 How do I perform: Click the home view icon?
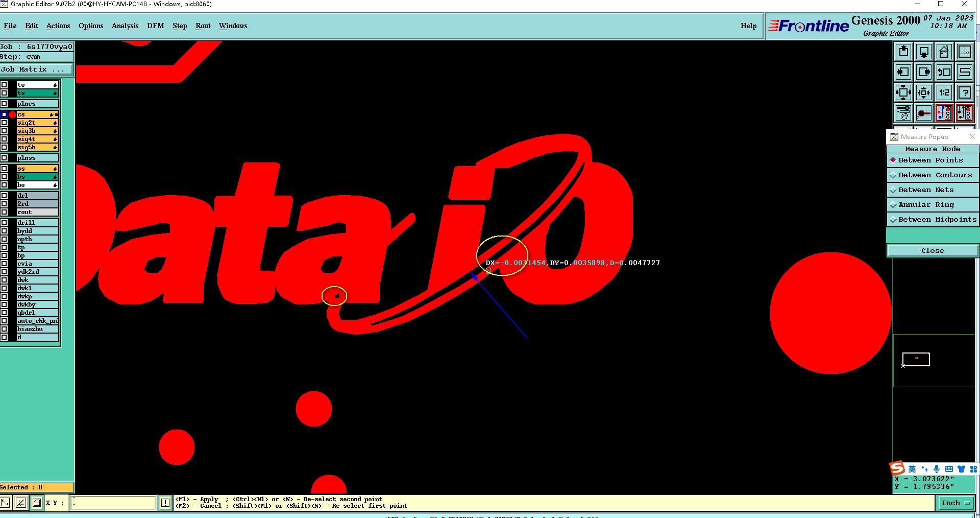944,52
